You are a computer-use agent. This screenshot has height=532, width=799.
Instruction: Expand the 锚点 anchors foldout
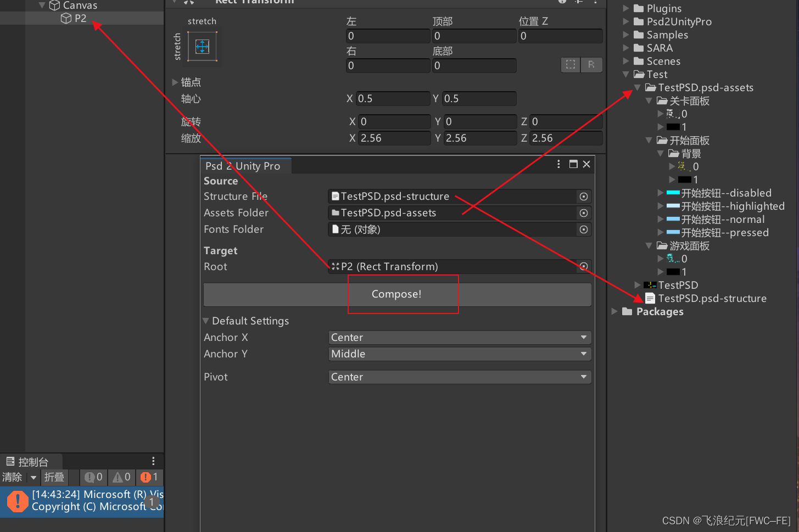pos(175,82)
